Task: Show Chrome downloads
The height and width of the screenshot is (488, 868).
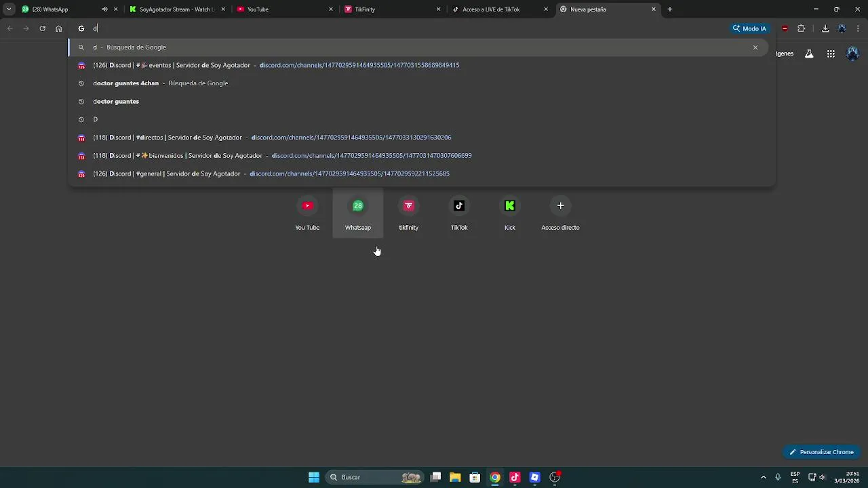Action: tap(825, 28)
